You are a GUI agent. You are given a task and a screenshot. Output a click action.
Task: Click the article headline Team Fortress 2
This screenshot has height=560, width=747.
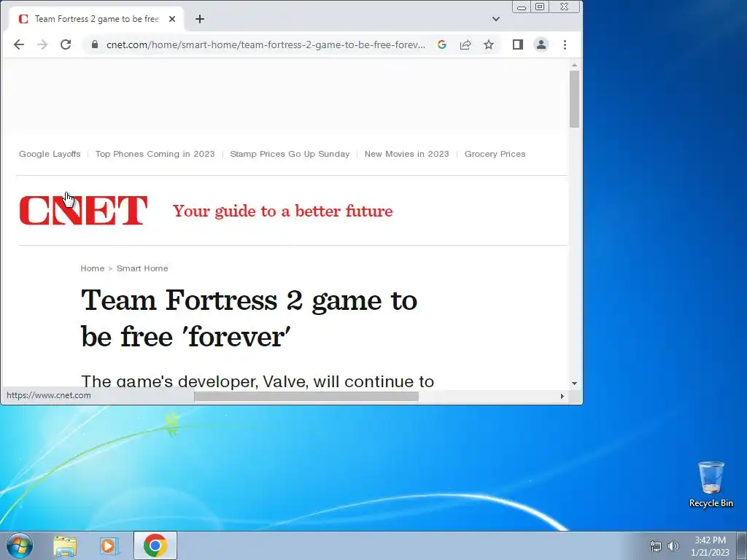coord(249,318)
